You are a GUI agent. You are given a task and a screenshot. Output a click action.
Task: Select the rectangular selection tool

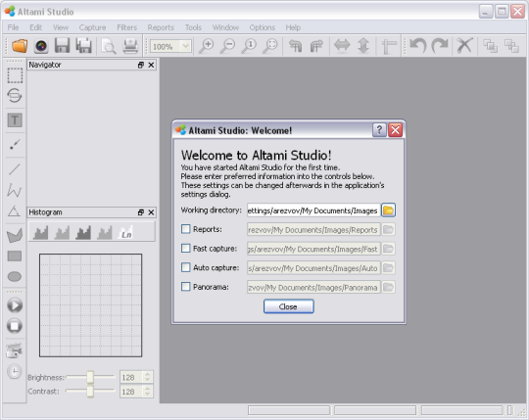coord(15,75)
